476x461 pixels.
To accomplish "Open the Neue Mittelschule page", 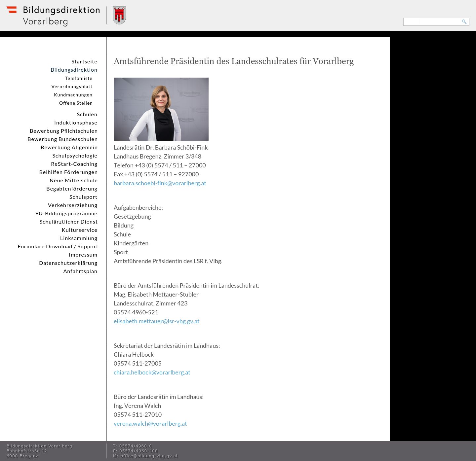I will (x=74, y=180).
